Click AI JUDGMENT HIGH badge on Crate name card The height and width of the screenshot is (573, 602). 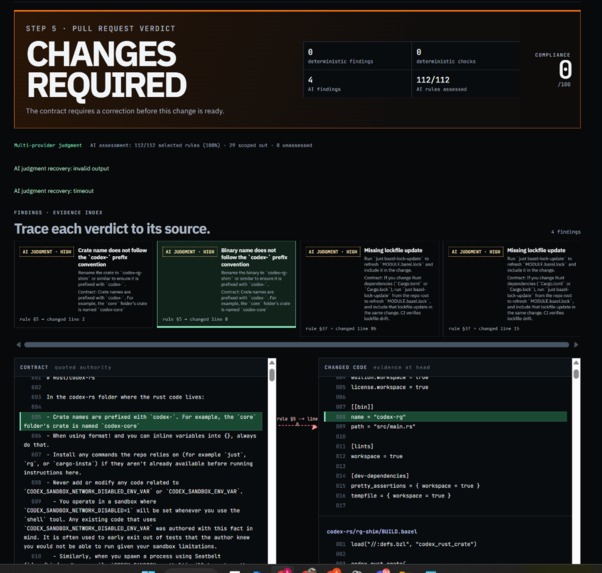[x=46, y=252]
